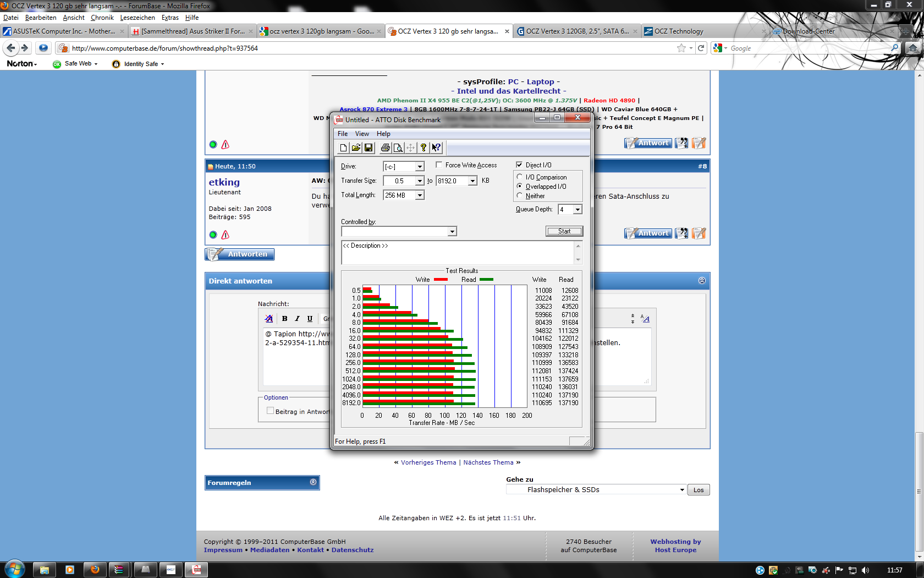Open the File menu in ATTO
This screenshot has width=924, height=578.
(x=343, y=134)
